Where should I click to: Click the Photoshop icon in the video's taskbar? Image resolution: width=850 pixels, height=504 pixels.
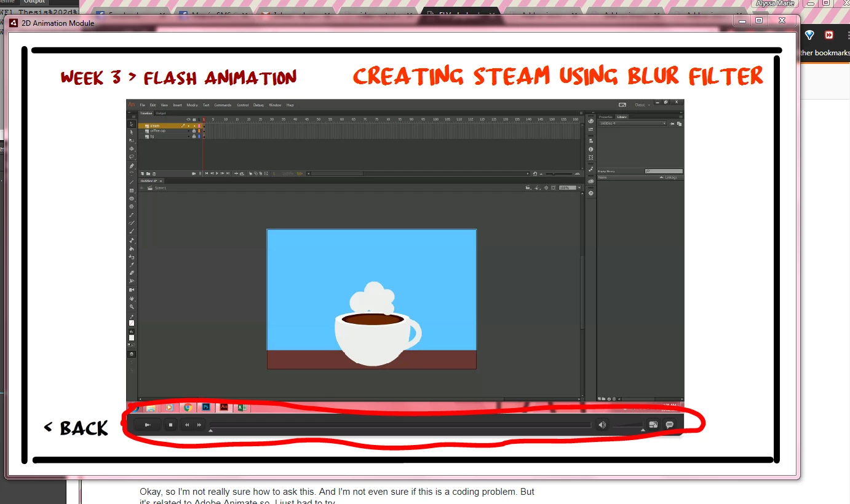206,407
